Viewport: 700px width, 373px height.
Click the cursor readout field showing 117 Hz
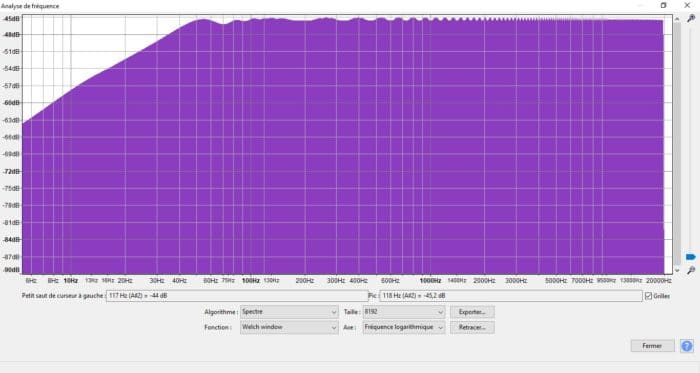tap(237, 296)
